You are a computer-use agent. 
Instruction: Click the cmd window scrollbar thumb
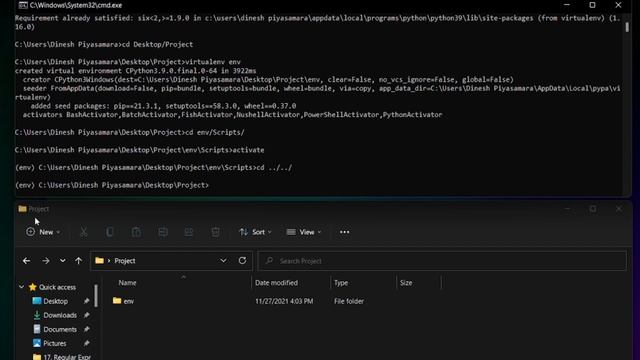(x=627, y=27)
